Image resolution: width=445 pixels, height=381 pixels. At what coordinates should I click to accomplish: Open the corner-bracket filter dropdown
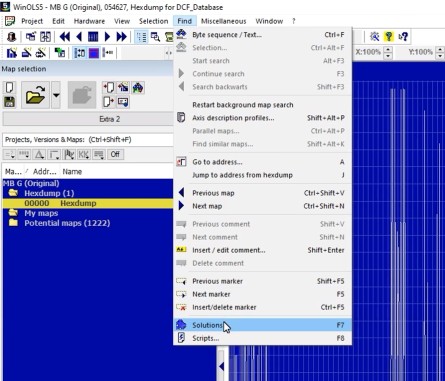tap(54, 154)
